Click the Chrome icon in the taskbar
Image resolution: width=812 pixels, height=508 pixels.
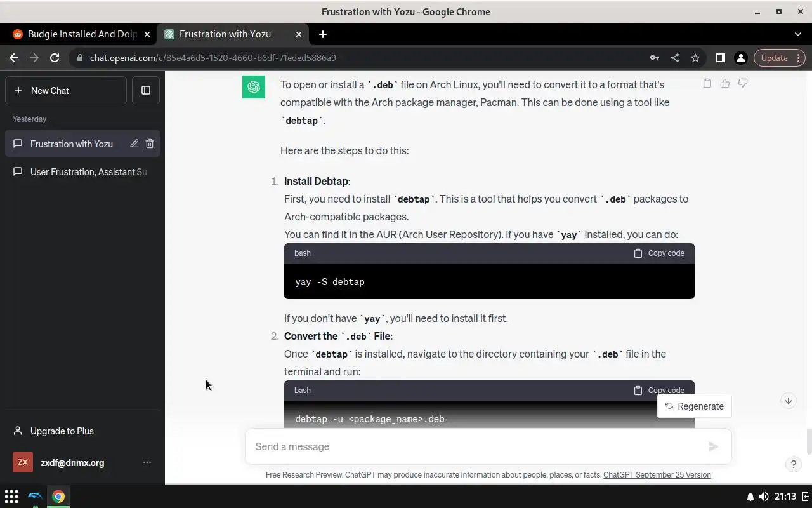(58, 497)
